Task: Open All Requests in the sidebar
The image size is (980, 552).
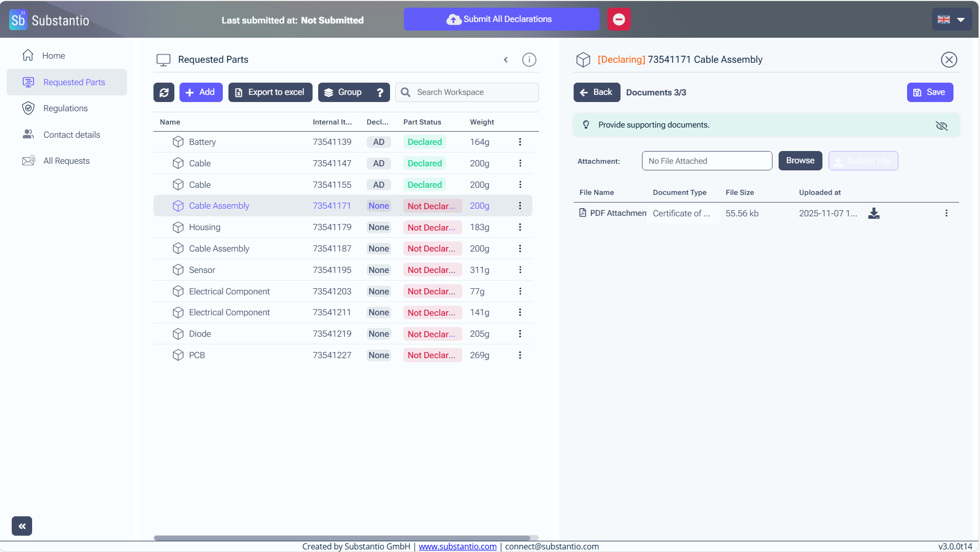Action: coord(66,161)
